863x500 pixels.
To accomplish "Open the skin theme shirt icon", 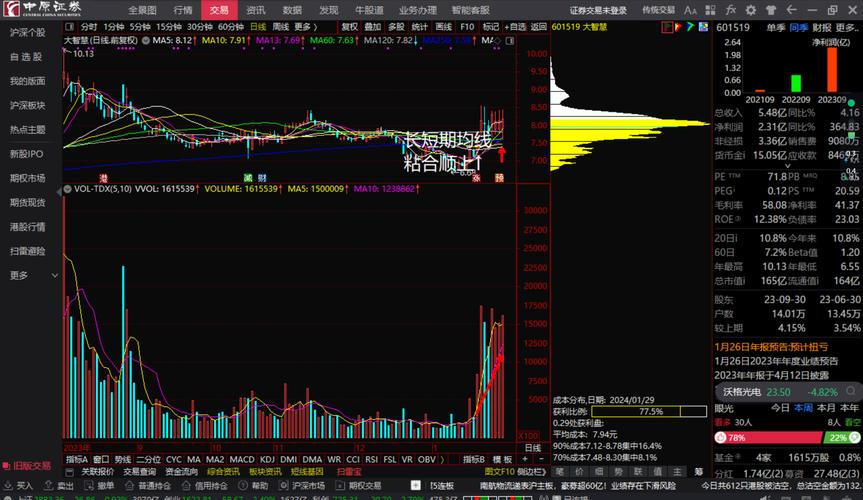I will click(x=771, y=10).
